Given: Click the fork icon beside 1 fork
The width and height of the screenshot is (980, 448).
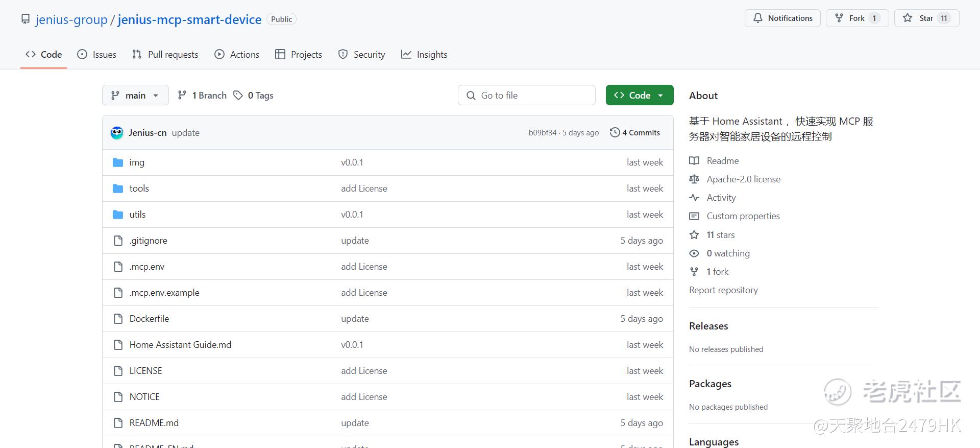Looking at the screenshot, I should pos(694,272).
